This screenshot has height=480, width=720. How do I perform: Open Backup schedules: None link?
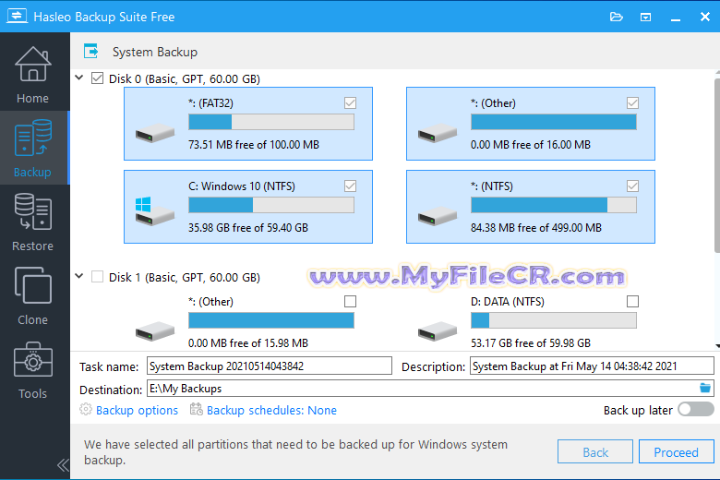(271, 410)
